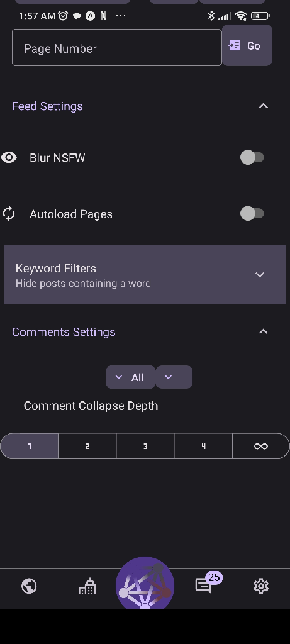Tap the Bluetooth status icon
Viewport: 290px width, 644px height.
(211, 16)
